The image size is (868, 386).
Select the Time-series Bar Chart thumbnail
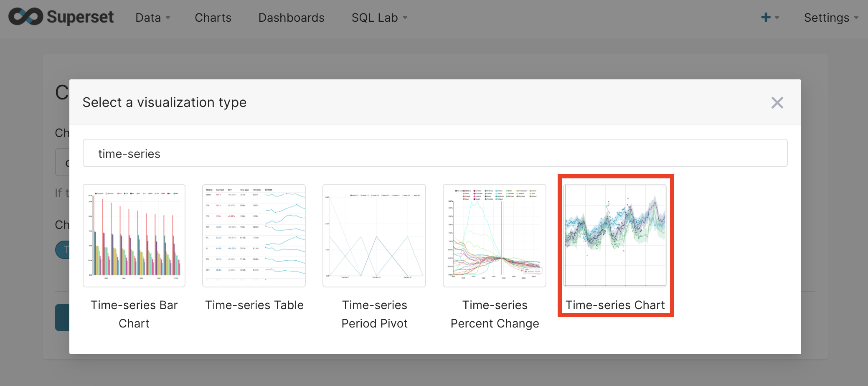click(x=134, y=236)
